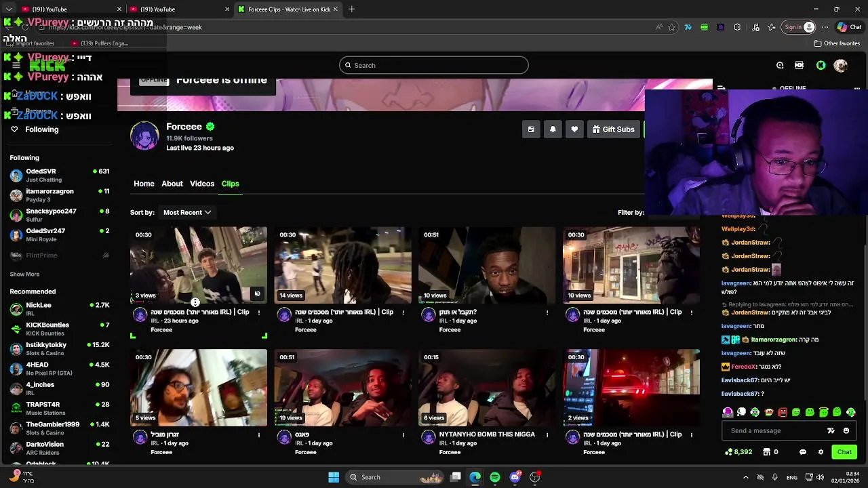Open the channel points 8,392 balance
Image resolution: width=868 pixels, height=488 pixels.
738,452
